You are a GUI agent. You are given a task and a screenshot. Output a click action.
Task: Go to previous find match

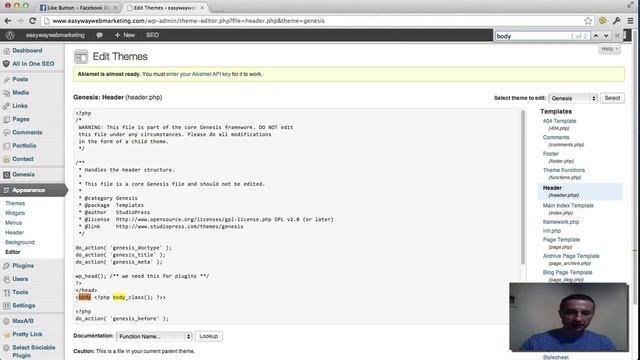click(596, 36)
